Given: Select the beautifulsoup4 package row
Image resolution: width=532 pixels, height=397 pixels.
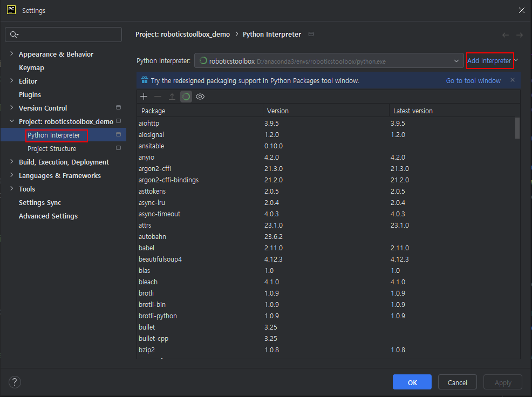Looking at the screenshot, I should [326, 259].
